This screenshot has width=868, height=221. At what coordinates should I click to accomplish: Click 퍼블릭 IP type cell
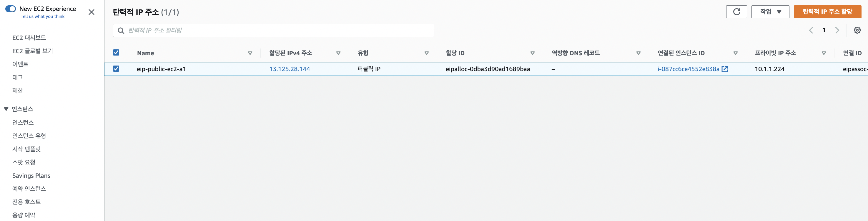369,69
